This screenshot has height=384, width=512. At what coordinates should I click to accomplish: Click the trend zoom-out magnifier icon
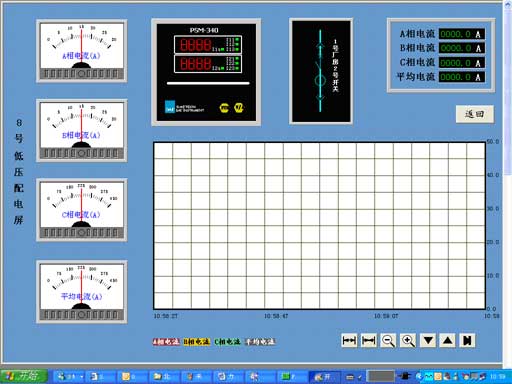coord(388,341)
